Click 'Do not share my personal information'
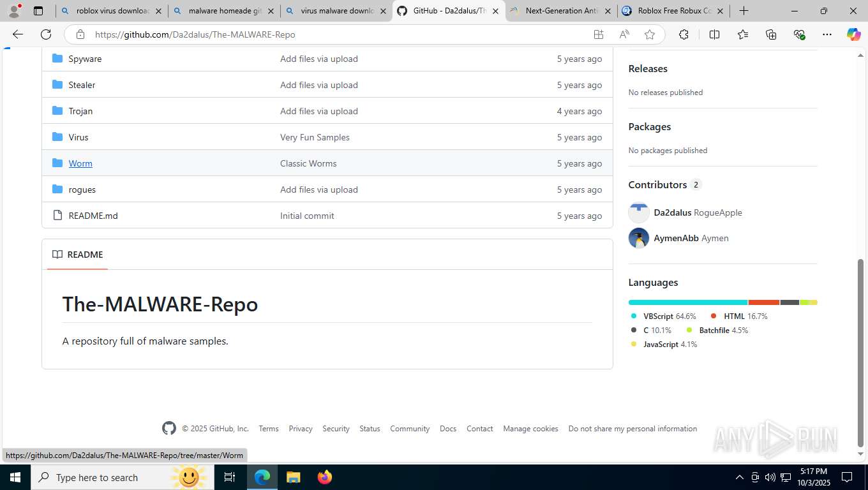This screenshot has height=490, width=868. (632, 429)
